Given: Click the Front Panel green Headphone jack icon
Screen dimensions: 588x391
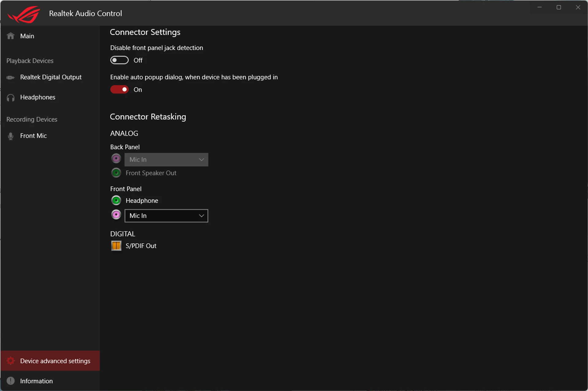Looking at the screenshot, I should 116,200.
